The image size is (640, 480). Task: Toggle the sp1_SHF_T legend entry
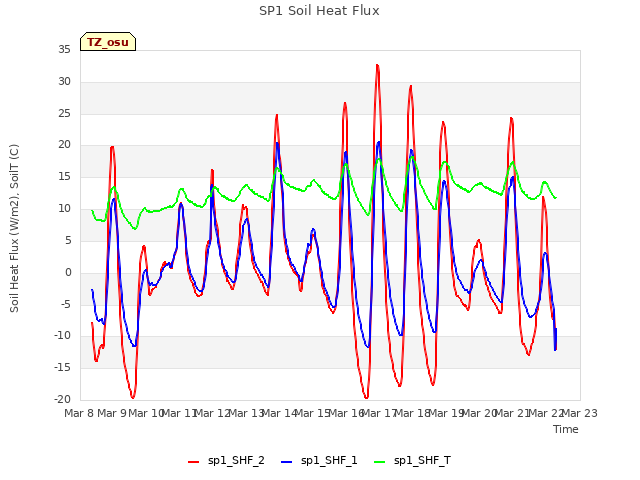[412, 461]
